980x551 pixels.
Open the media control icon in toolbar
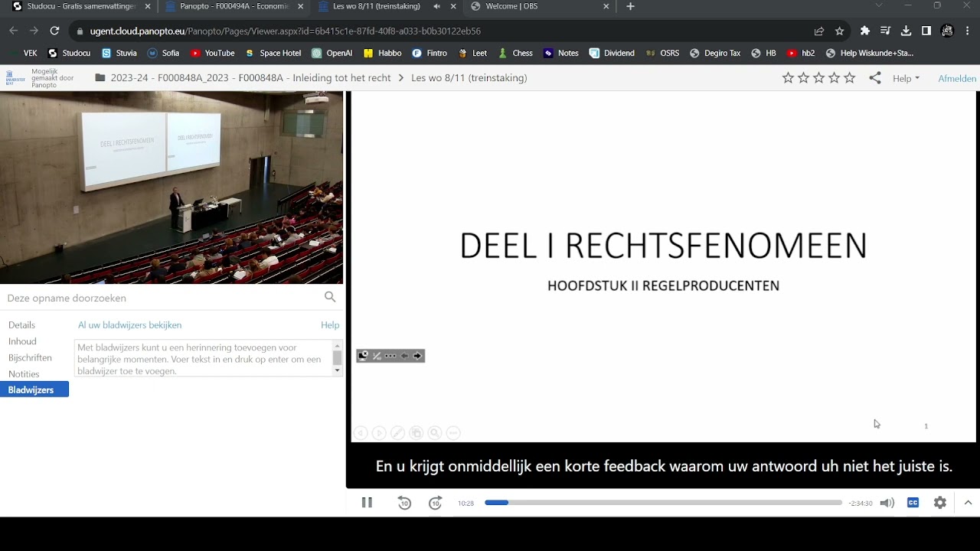885,31
